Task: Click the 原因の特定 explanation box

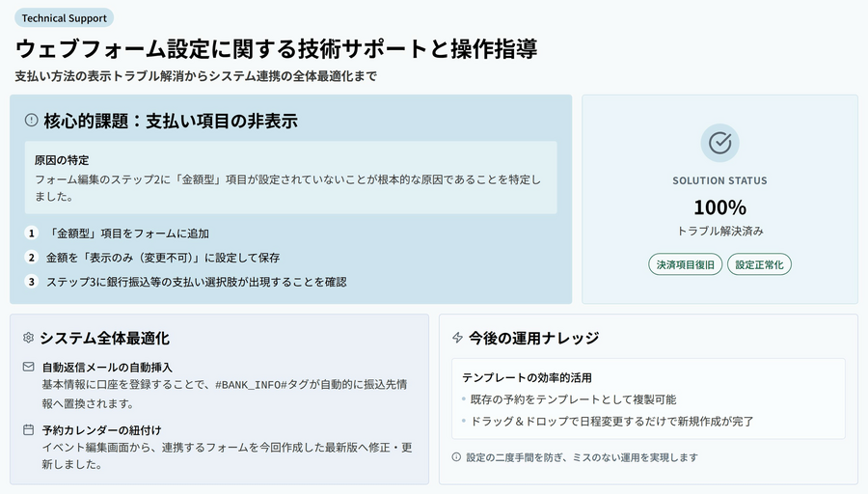Action: (290, 178)
